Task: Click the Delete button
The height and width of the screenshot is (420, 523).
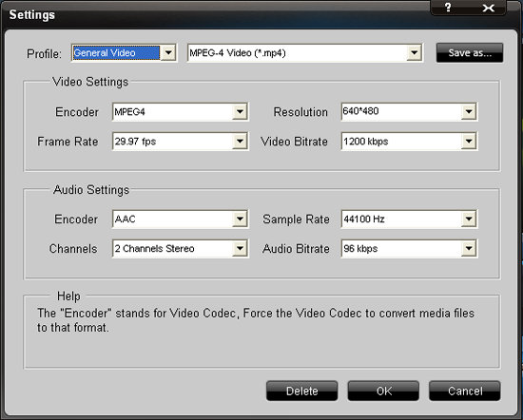Action: pos(301,391)
